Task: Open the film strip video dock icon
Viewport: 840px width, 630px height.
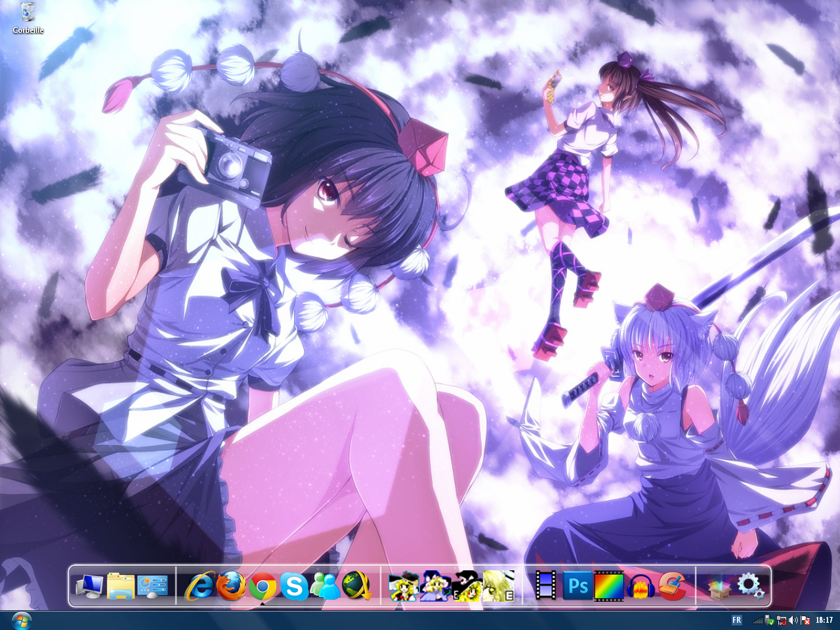Action: [545, 585]
